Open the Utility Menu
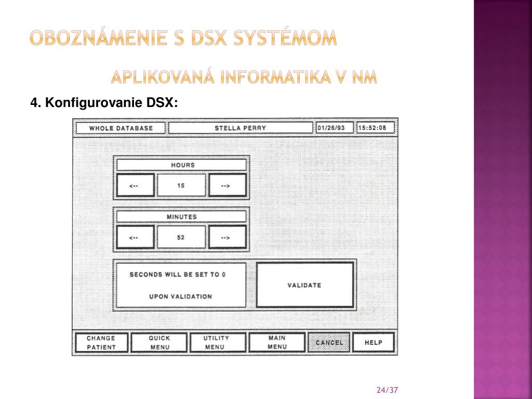Screen dimensions: 532x399 point(218,343)
